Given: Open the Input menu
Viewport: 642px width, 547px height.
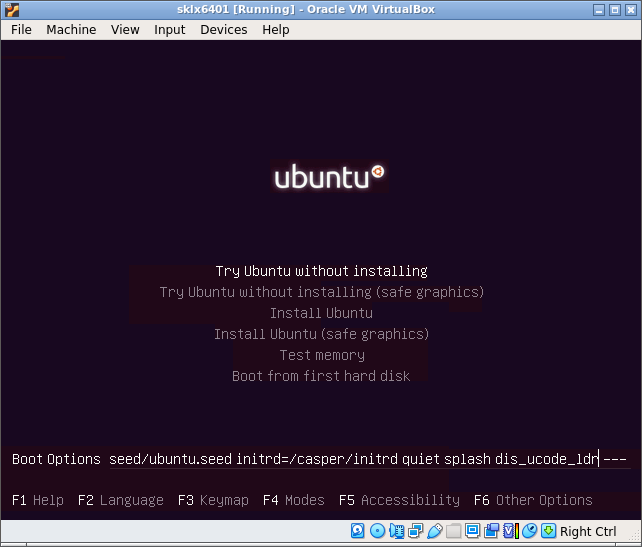Looking at the screenshot, I should [x=169, y=30].
